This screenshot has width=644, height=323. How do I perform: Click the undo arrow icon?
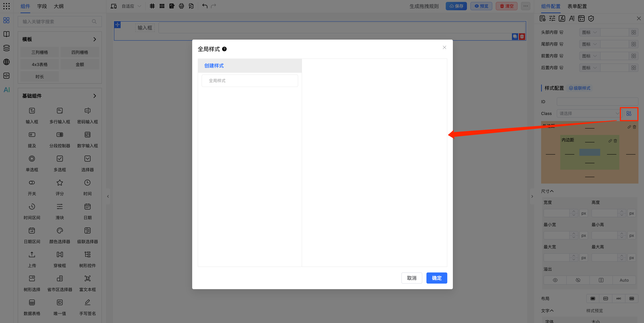[205, 6]
